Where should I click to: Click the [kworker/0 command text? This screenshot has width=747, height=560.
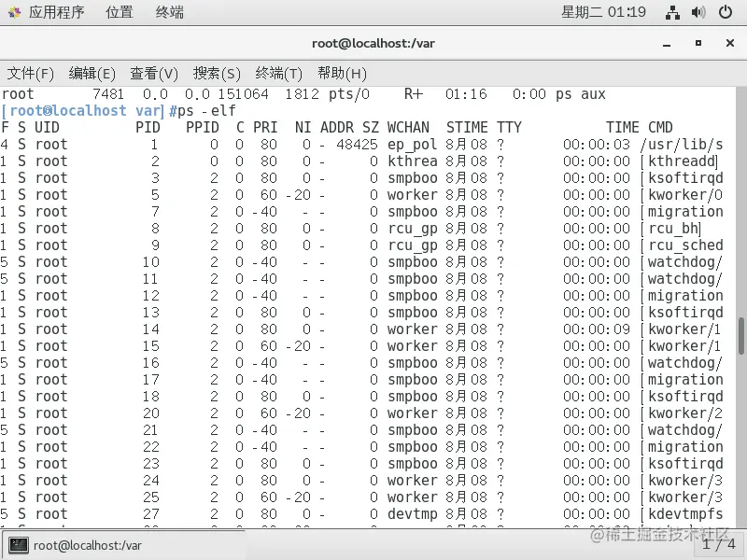[682, 195]
